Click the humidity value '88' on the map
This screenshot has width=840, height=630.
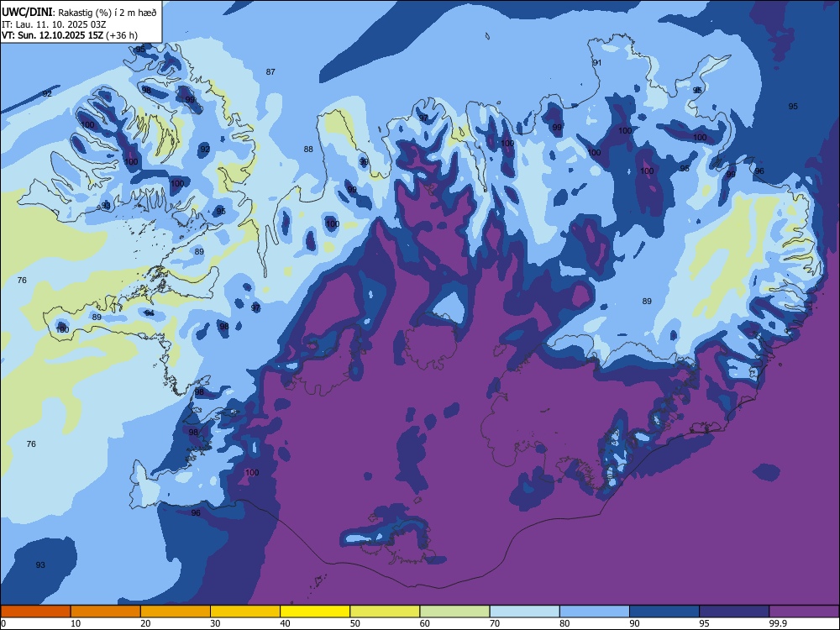click(x=308, y=149)
